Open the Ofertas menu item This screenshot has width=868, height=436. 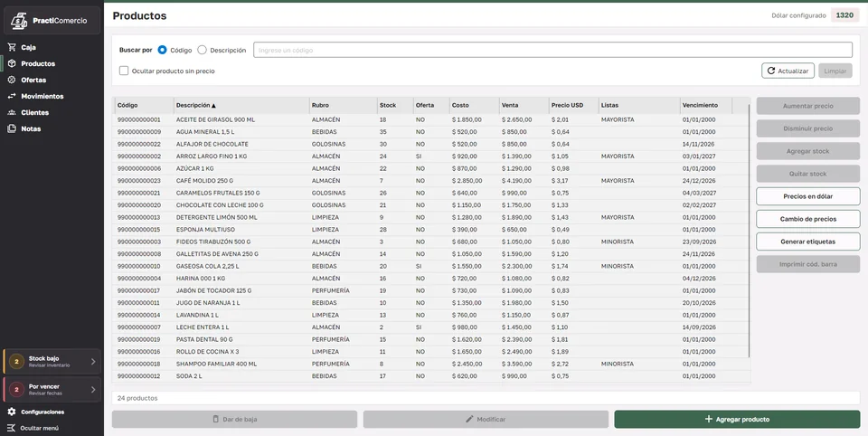52,80
